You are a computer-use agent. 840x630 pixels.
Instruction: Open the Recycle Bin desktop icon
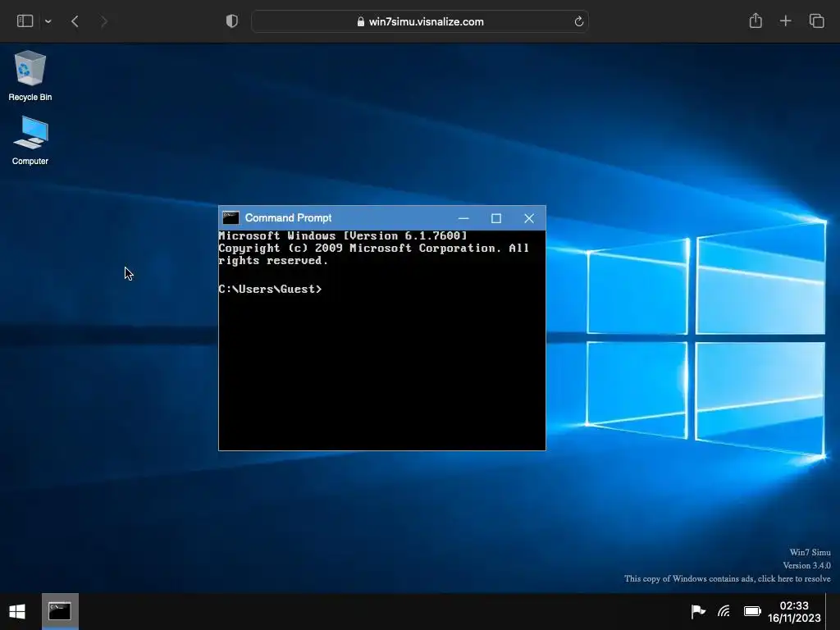click(30, 75)
